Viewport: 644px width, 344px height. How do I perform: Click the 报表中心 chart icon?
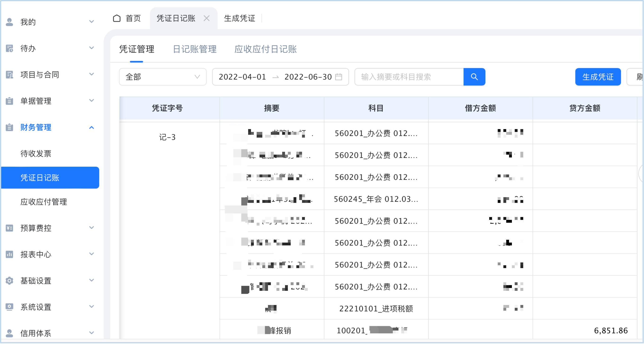[x=9, y=254]
